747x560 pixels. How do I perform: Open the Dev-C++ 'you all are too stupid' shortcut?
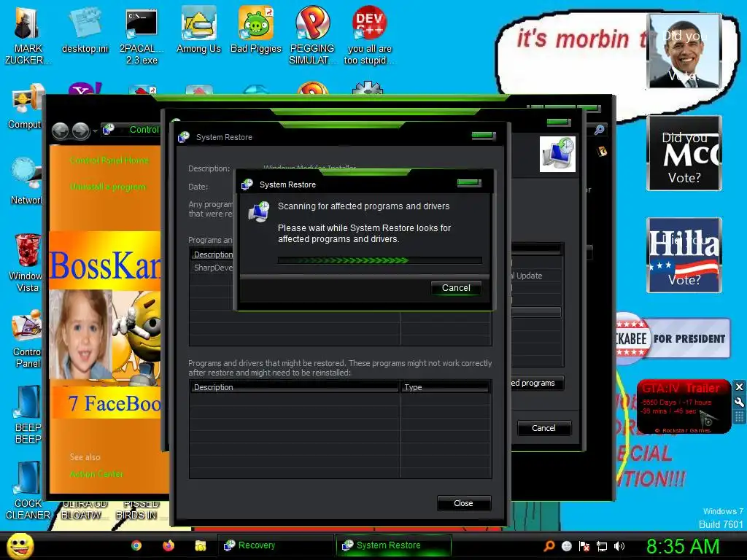tap(369, 35)
